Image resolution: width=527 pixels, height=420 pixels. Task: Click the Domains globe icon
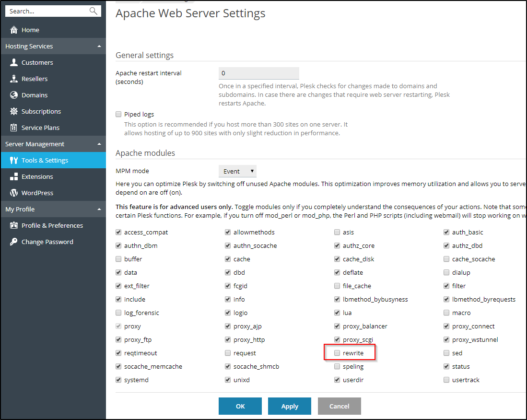tap(14, 95)
